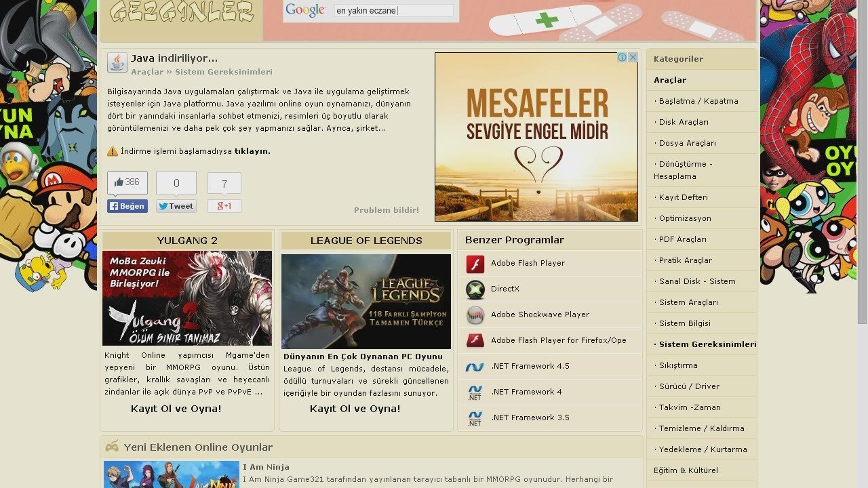Viewport: 868px width, 488px height.
Task: Click the Adobe Shockwave Player icon
Action: (475, 315)
